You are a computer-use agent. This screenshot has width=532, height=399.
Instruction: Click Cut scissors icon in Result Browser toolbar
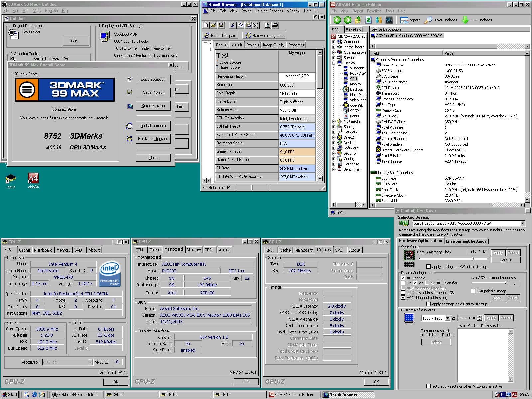pos(233,25)
